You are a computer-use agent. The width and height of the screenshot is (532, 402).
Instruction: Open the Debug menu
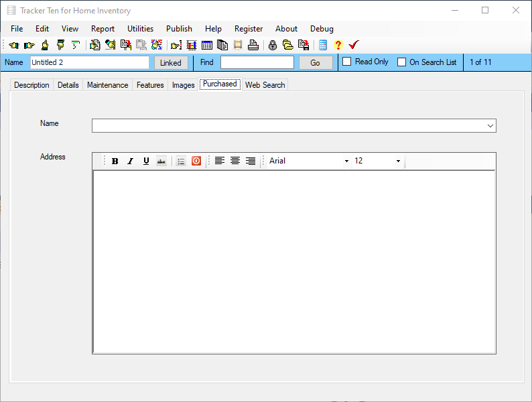coord(322,29)
